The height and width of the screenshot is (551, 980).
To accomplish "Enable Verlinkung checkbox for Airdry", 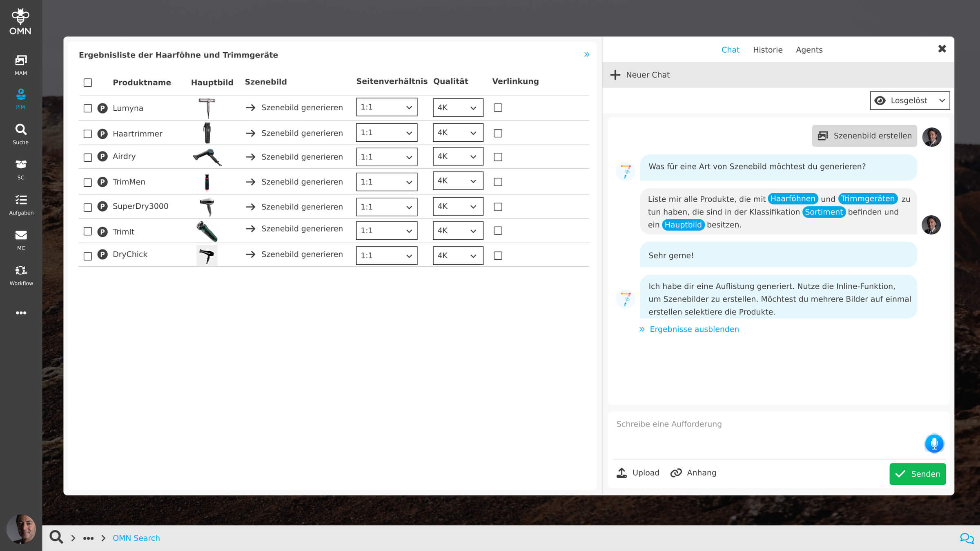I will tap(498, 157).
